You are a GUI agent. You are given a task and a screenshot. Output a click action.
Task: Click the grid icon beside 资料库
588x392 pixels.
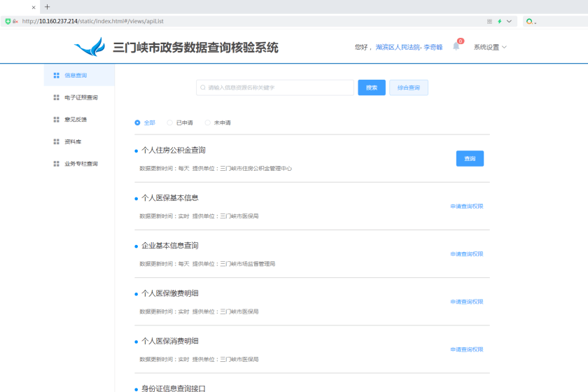pyautogui.click(x=57, y=141)
